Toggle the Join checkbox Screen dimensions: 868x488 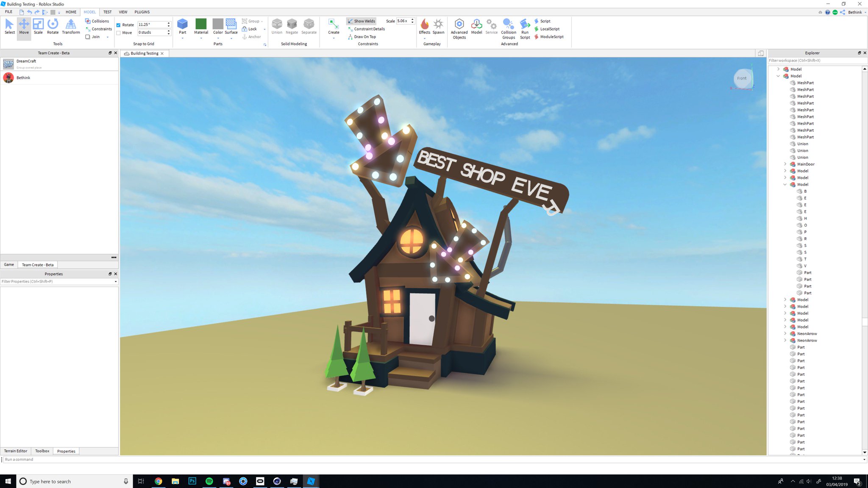(x=88, y=37)
